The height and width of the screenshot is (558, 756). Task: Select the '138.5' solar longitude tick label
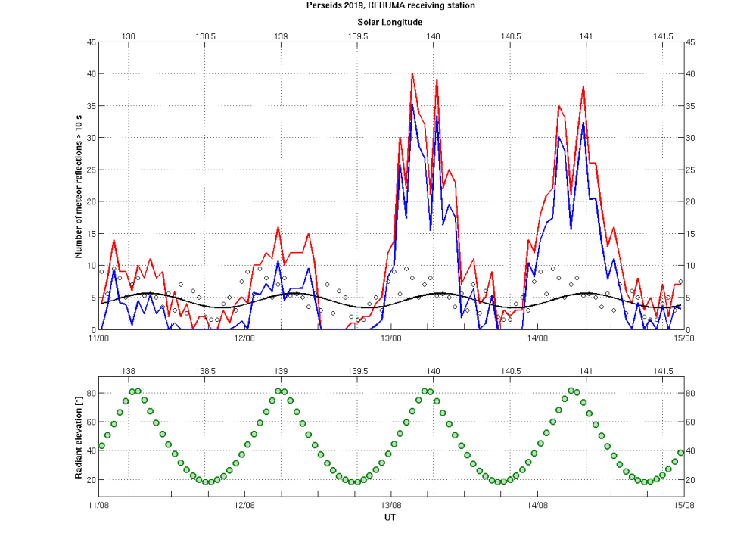tap(206, 34)
